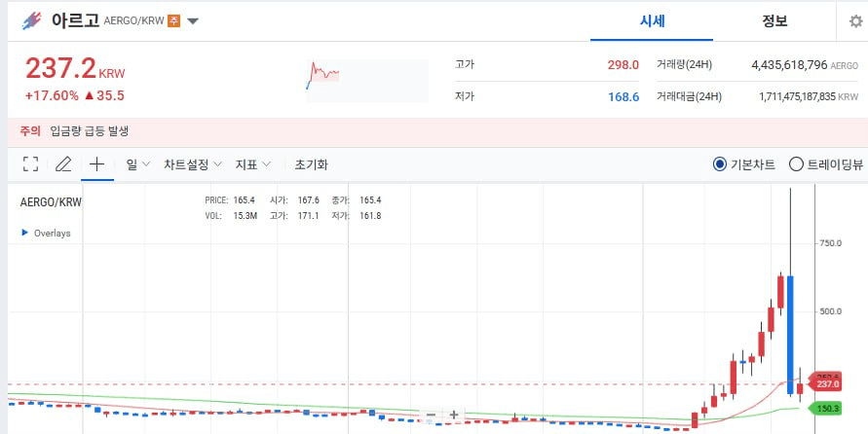Click the AERGO/KRW chart title label
This screenshot has width=868, height=434.
click(x=51, y=201)
